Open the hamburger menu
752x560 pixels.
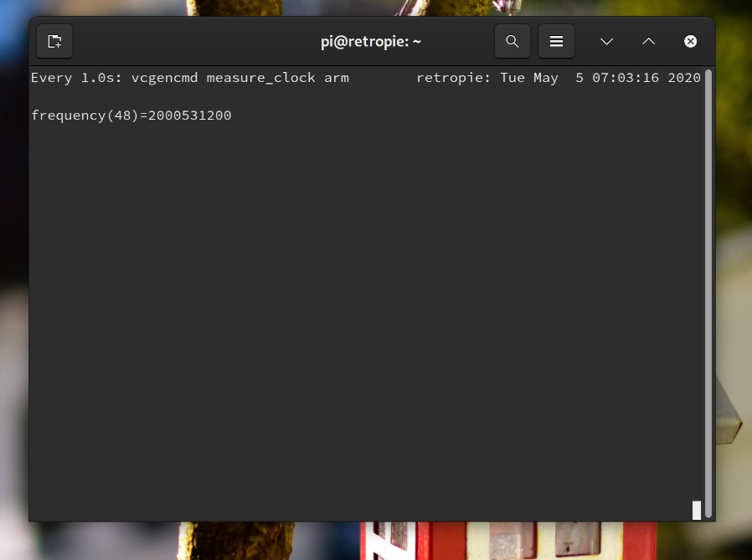pos(556,41)
